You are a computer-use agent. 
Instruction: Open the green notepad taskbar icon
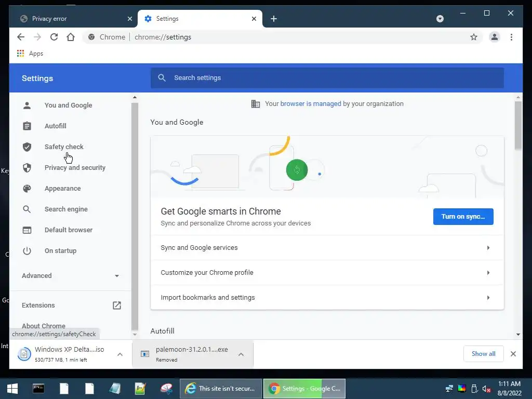point(140,389)
